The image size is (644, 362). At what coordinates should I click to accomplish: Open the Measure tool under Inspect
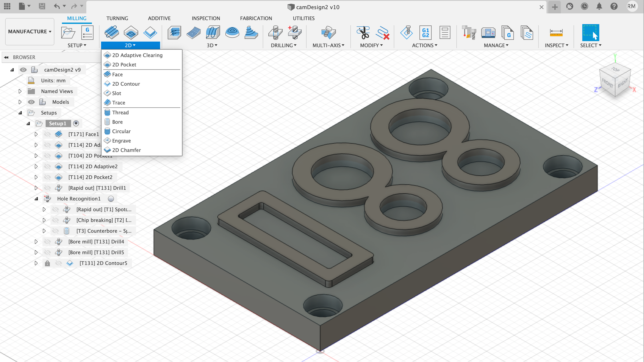coord(556,33)
